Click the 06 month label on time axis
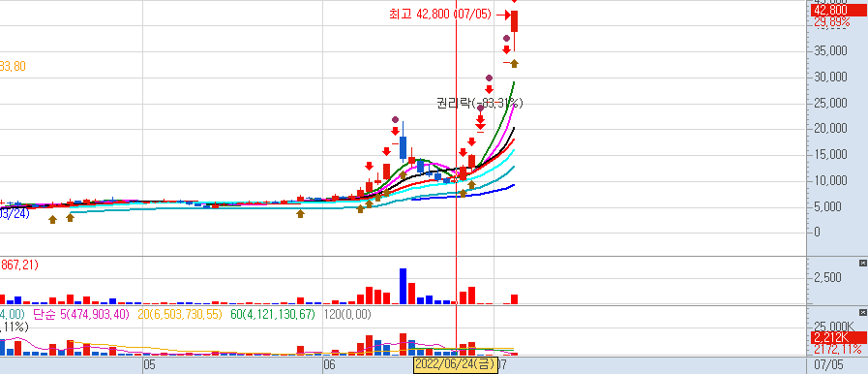Image resolution: width=868 pixels, height=374 pixels. 329,365
